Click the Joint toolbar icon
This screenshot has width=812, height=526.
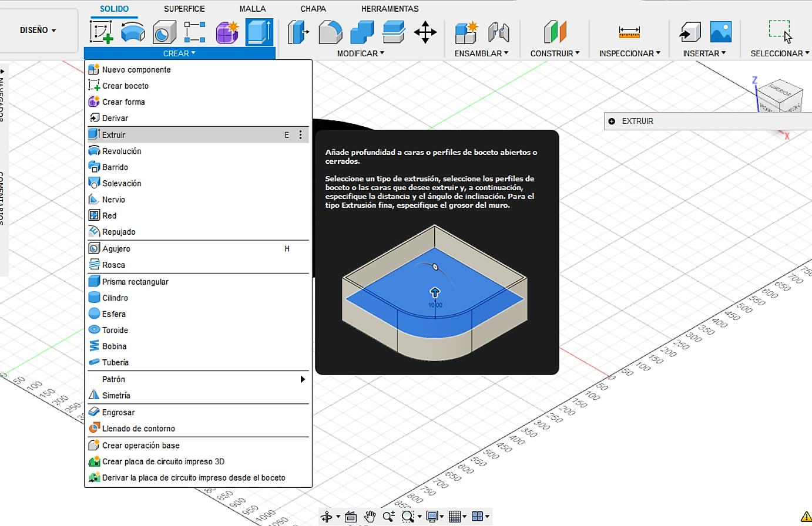(498, 32)
